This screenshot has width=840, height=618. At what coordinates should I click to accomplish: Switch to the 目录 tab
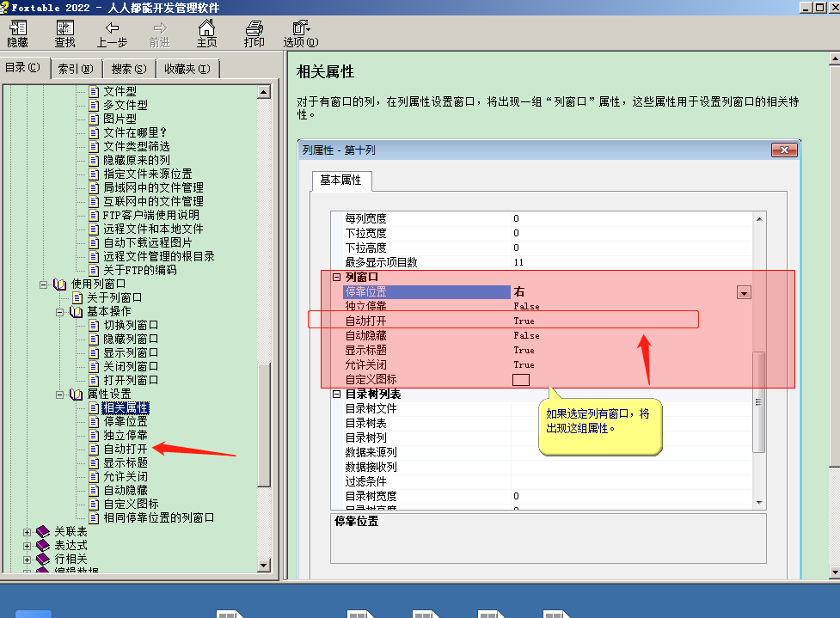(22, 68)
